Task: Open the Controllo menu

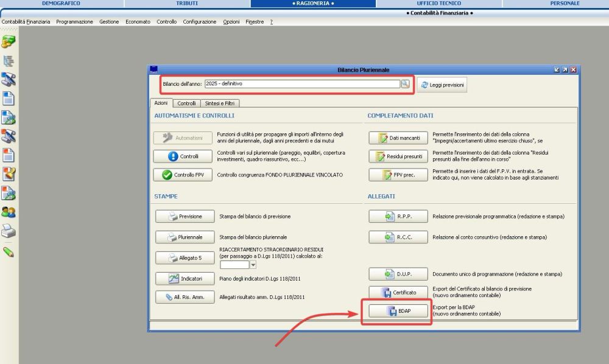Action: point(167,22)
